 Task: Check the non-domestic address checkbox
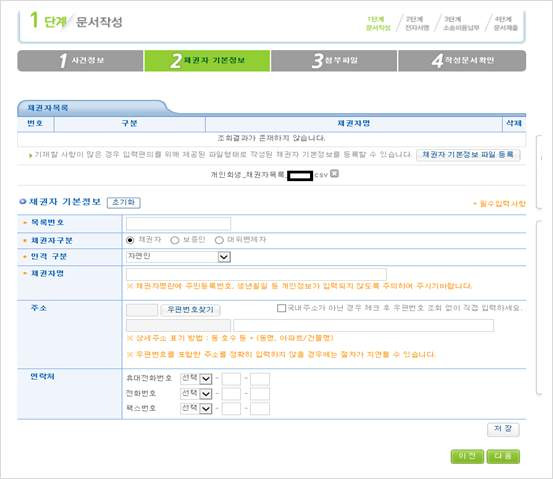pos(281,308)
